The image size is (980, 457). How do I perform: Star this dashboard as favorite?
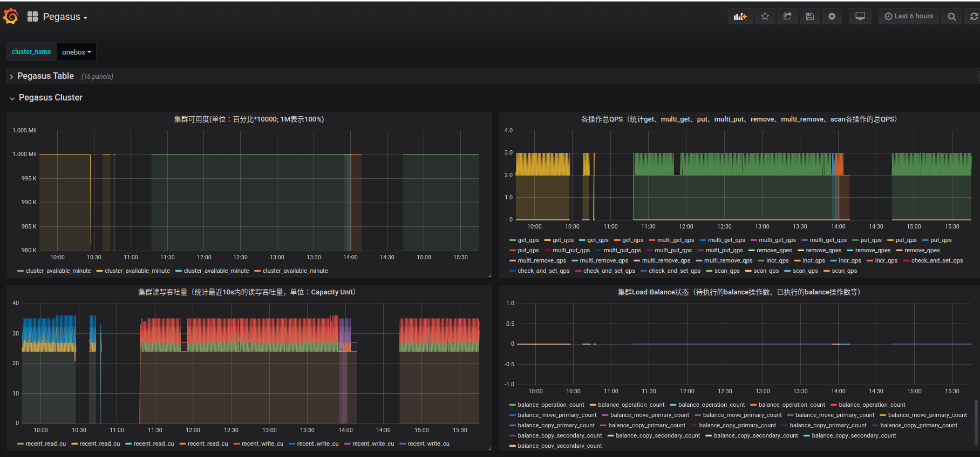click(x=765, y=17)
